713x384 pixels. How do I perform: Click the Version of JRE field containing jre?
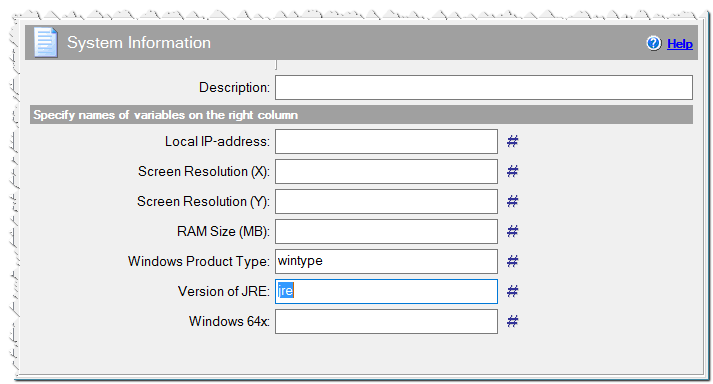tap(387, 292)
